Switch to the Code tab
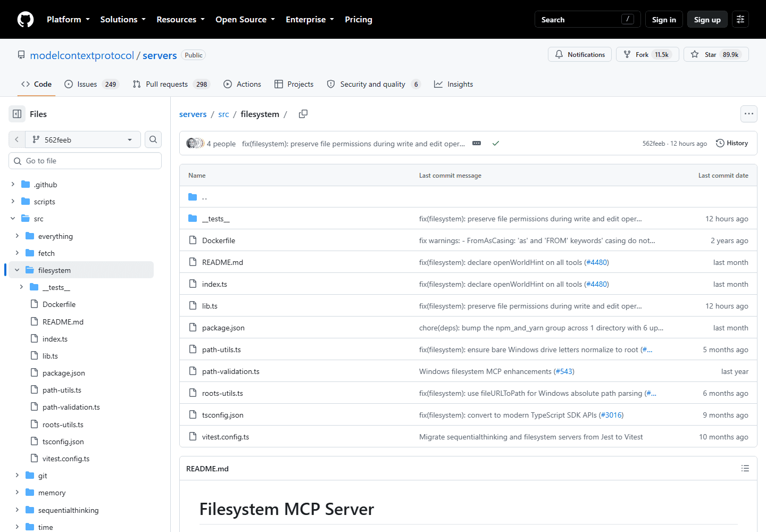The width and height of the screenshot is (766, 532). pyautogui.click(x=37, y=84)
